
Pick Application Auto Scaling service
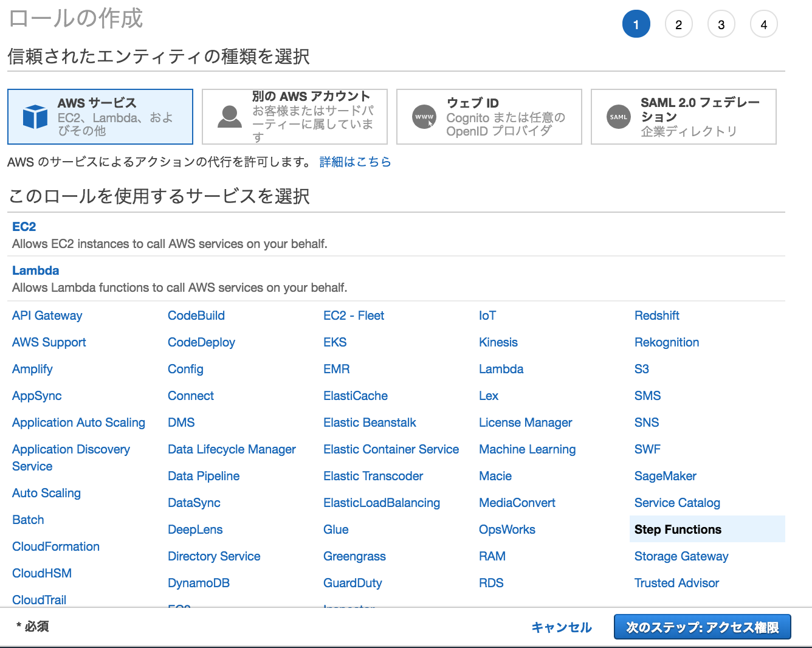(x=78, y=422)
